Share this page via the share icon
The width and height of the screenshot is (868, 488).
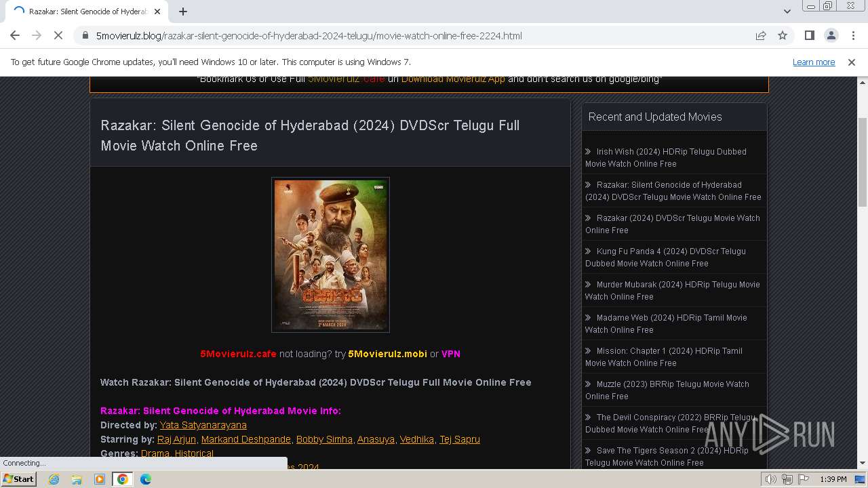pos(761,35)
